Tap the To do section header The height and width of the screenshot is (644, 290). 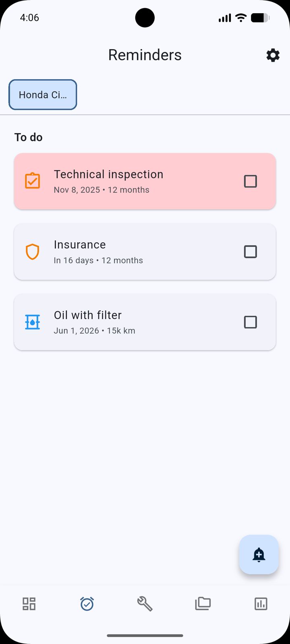[29, 137]
